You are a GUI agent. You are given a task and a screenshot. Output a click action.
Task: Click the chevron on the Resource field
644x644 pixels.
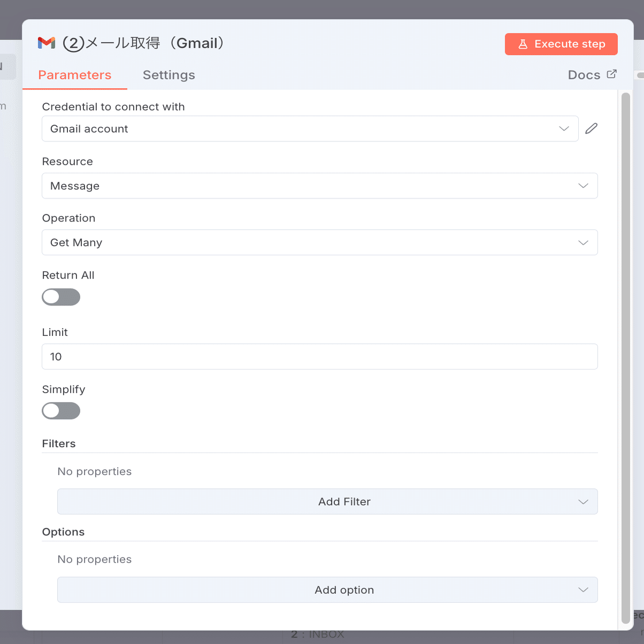tap(583, 186)
